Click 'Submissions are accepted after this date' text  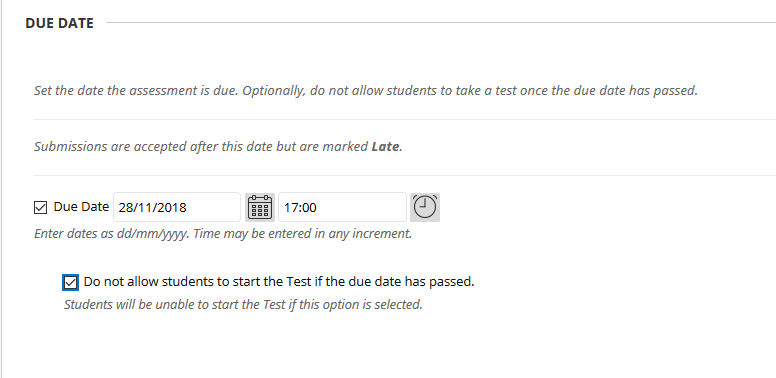(x=218, y=146)
